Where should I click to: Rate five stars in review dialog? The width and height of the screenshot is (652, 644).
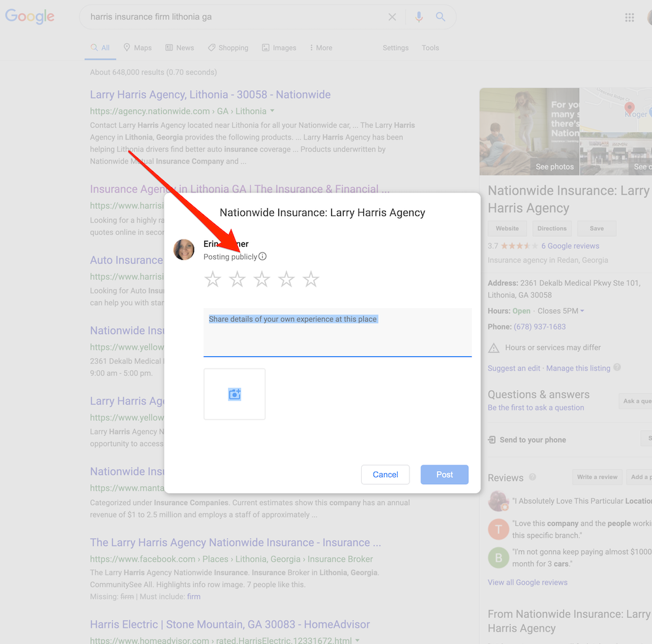click(310, 279)
